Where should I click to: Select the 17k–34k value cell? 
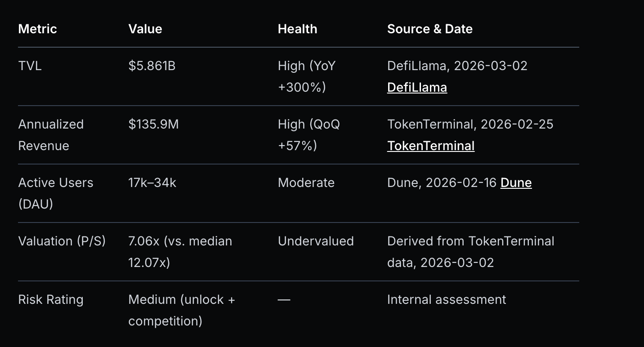152,182
